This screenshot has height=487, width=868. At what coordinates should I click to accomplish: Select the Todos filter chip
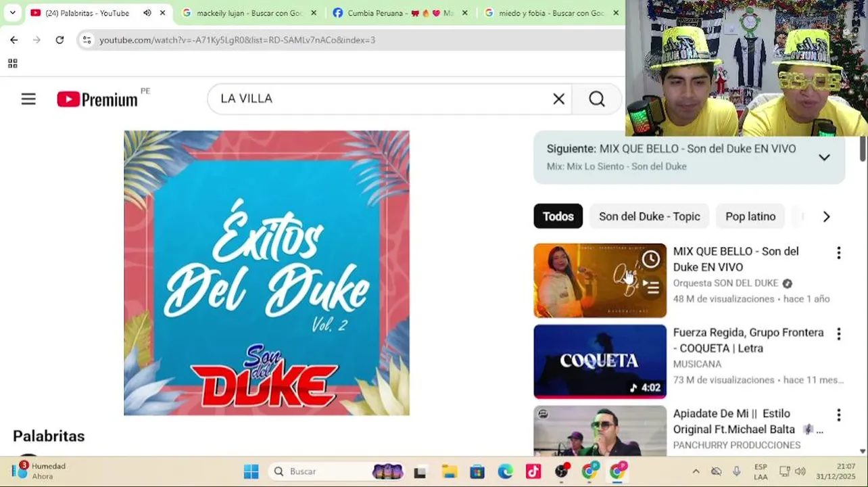pyautogui.click(x=558, y=216)
